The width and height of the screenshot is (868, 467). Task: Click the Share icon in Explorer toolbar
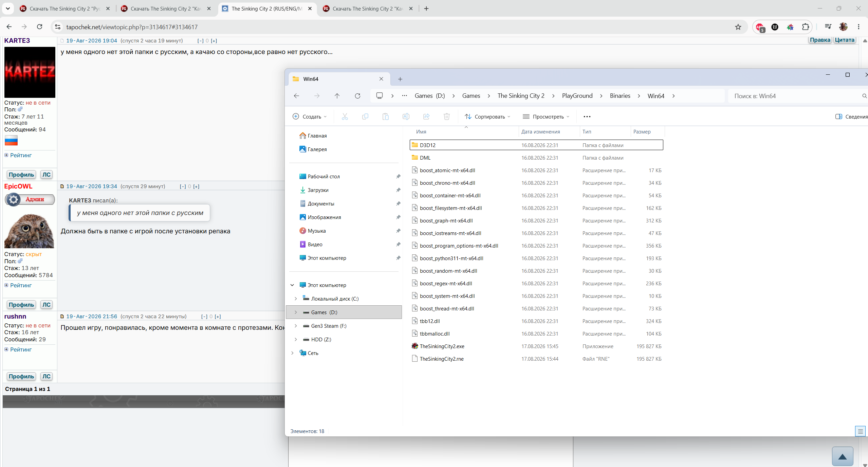click(426, 116)
